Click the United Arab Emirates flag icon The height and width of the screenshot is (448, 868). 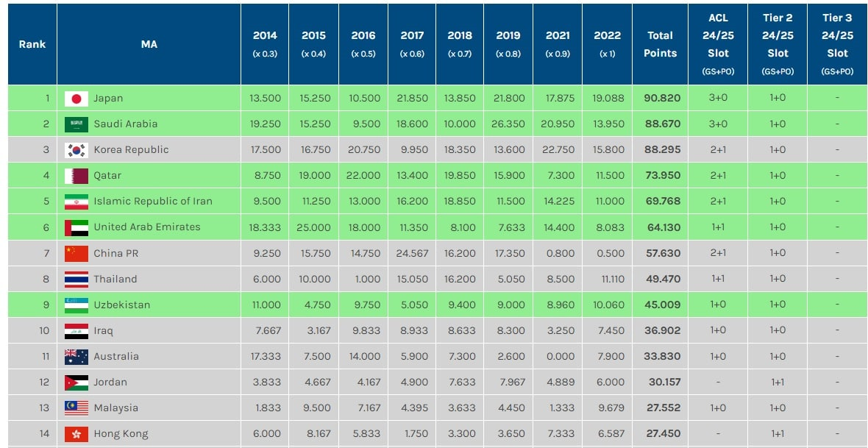77,227
